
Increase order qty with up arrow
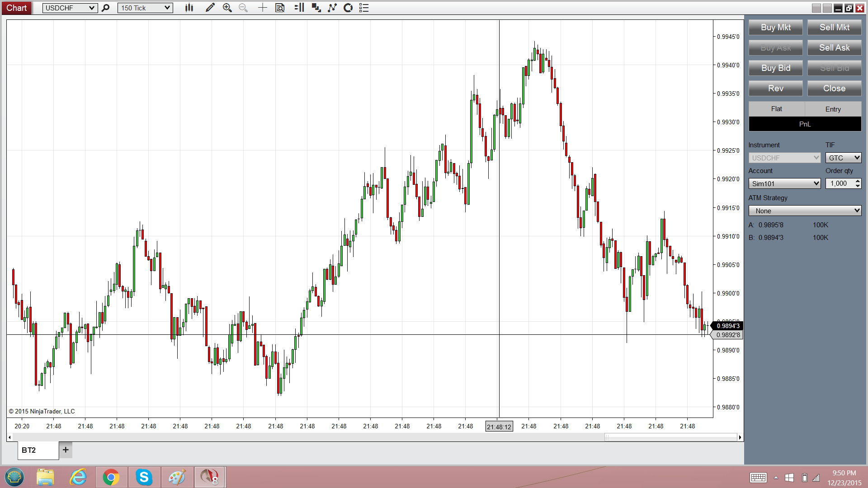(858, 181)
